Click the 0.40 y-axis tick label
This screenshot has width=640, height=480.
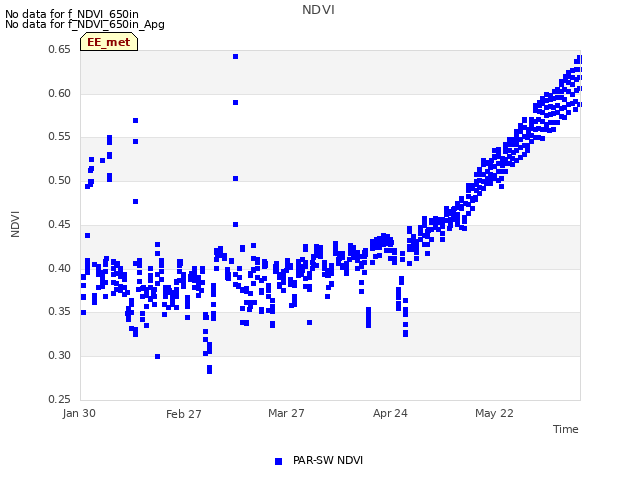59,268
